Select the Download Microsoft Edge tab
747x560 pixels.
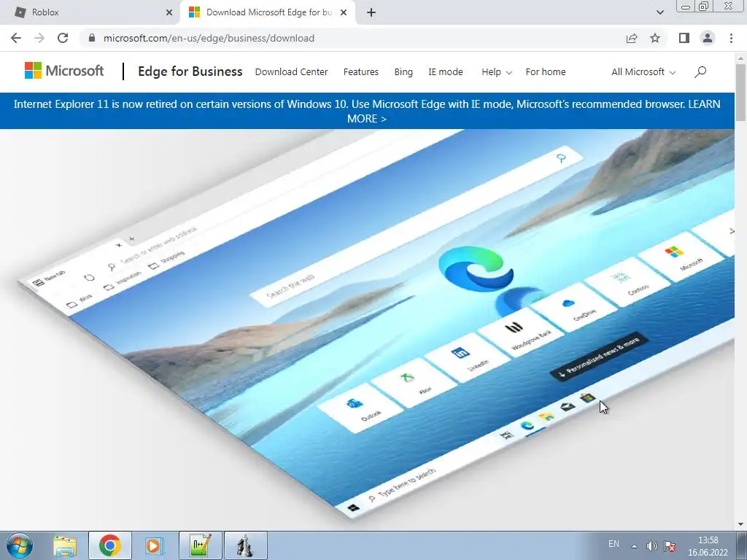click(x=268, y=12)
